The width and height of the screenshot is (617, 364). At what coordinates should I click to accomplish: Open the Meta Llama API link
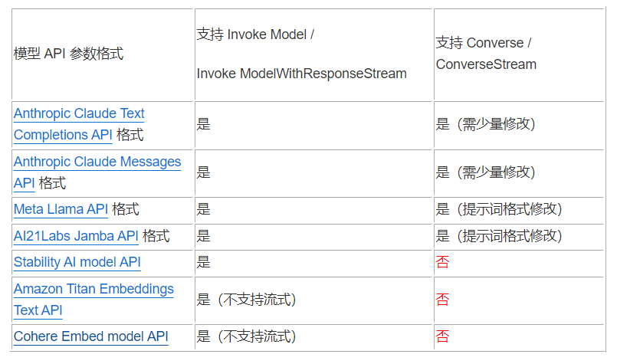pos(61,209)
